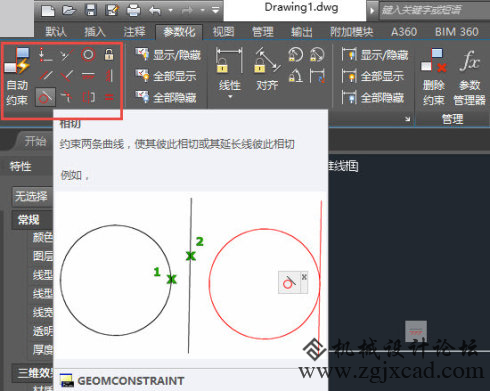
Task: Apply the smooth constraint tool
Action: (x=66, y=97)
